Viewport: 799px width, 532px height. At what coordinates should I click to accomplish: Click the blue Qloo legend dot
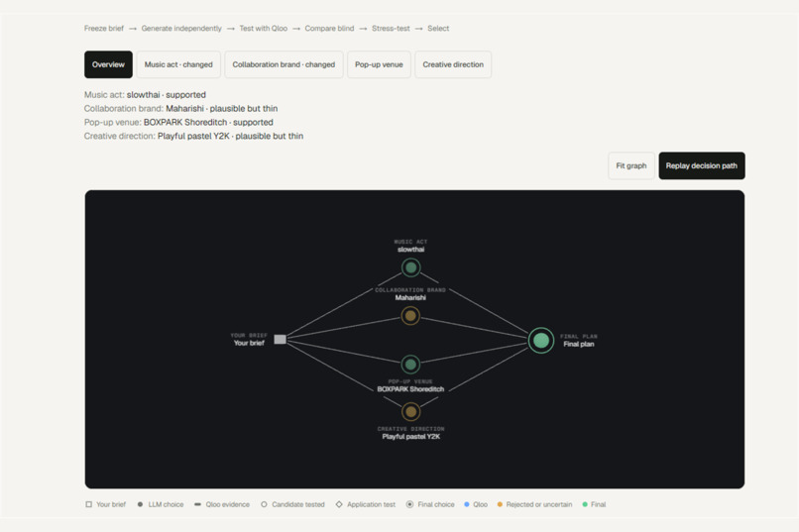467,504
